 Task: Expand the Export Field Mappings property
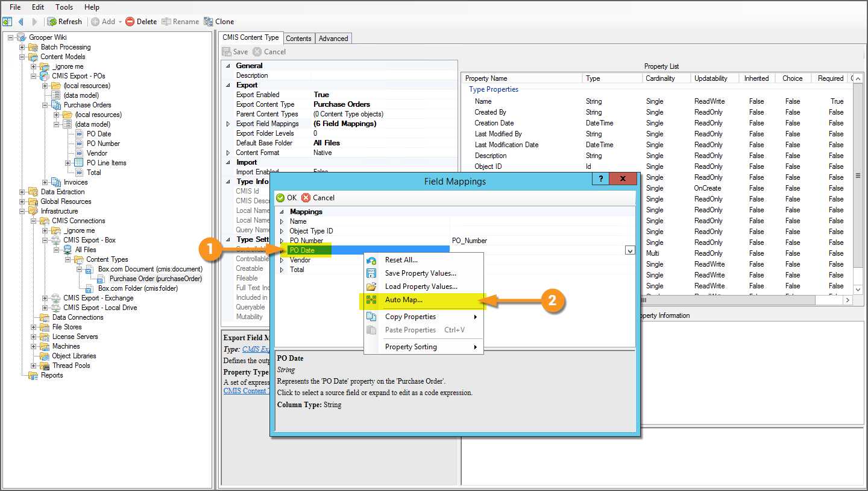click(228, 124)
